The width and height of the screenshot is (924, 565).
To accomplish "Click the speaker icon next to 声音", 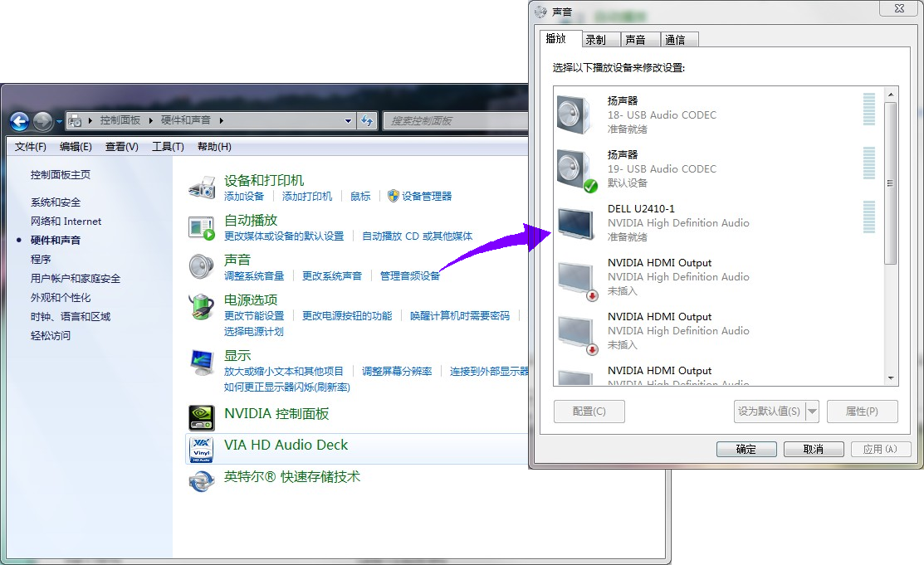I will coord(202,267).
